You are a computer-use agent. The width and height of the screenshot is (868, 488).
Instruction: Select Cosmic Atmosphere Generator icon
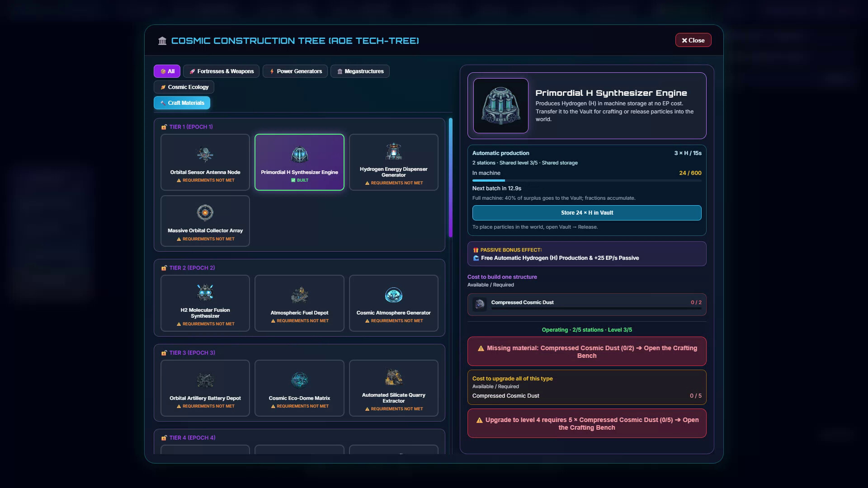[394, 295]
